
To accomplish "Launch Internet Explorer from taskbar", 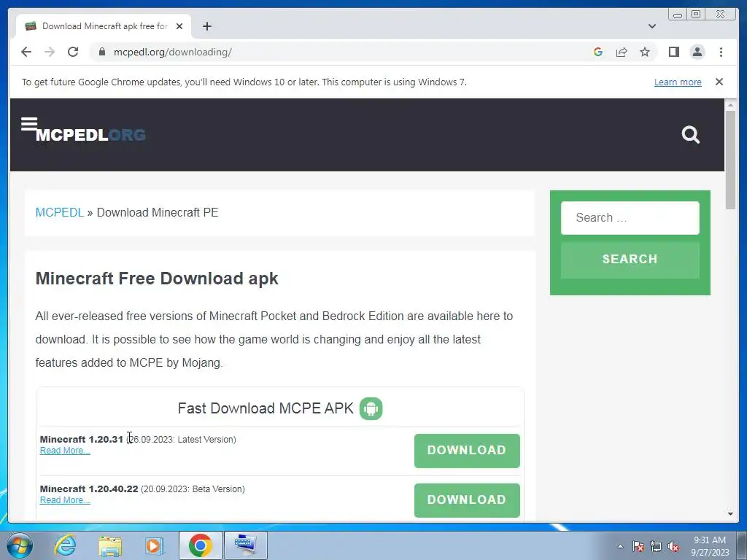I will coord(65,545).
